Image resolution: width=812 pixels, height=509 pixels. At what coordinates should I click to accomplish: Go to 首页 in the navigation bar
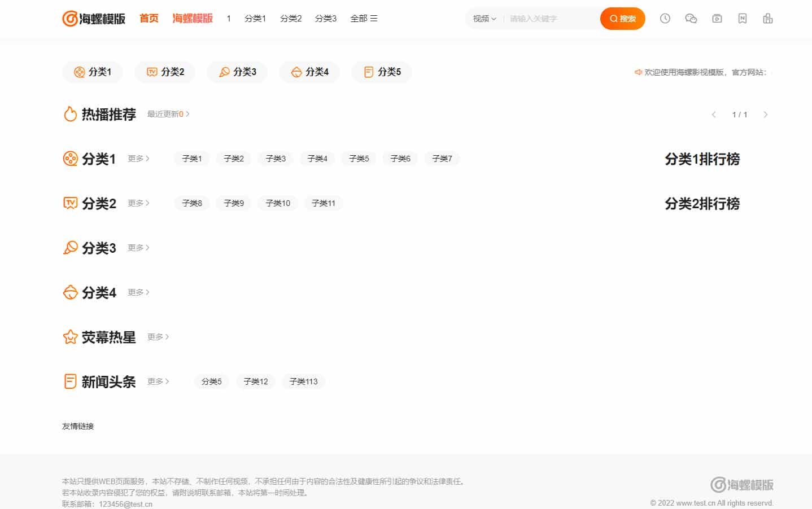149,19
